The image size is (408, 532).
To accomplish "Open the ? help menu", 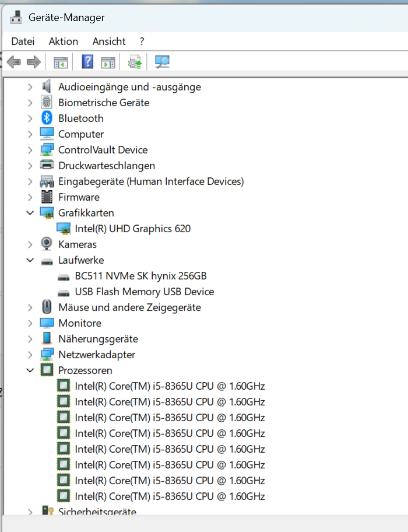I will point(142,41).
